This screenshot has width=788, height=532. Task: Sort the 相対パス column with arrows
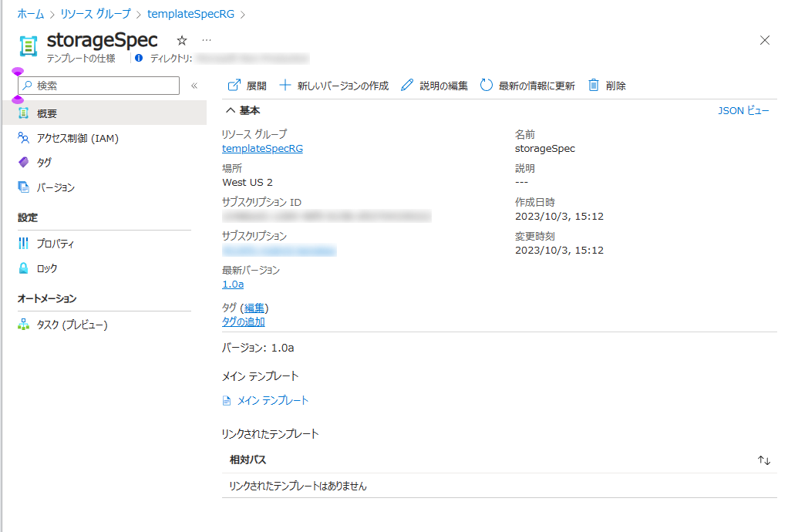764,460
